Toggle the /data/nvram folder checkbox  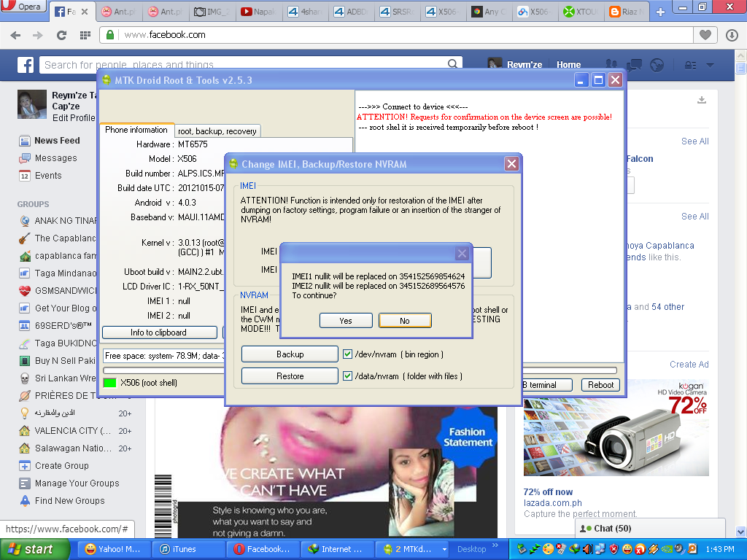(348, 376)
